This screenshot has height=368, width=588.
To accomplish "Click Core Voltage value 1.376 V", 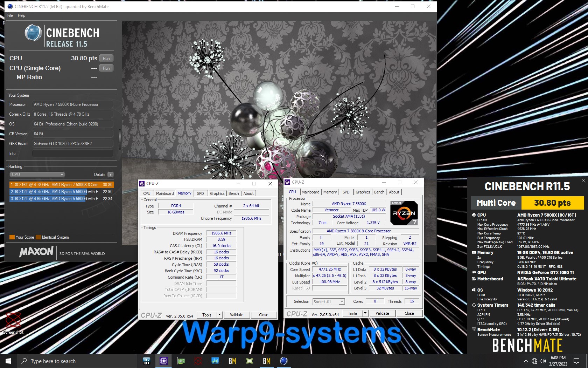I will pos(373,223).
